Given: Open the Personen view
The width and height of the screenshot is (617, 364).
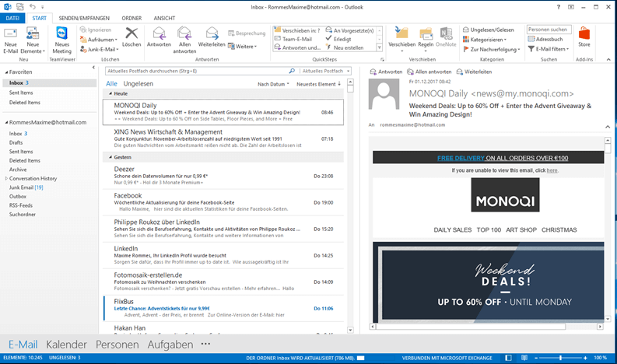Looking at the screenshot, I should click(117, 345).
